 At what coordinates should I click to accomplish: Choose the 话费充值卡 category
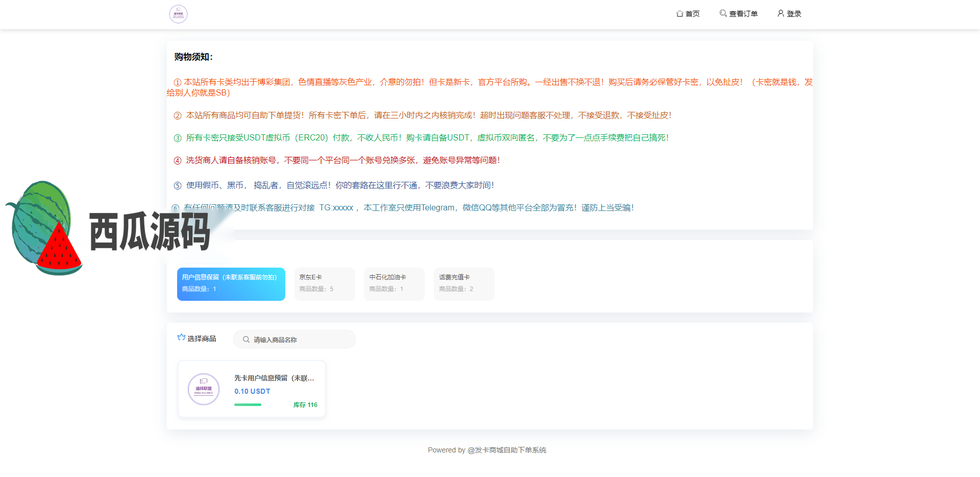pyautogui.click(x=464, y=284)
